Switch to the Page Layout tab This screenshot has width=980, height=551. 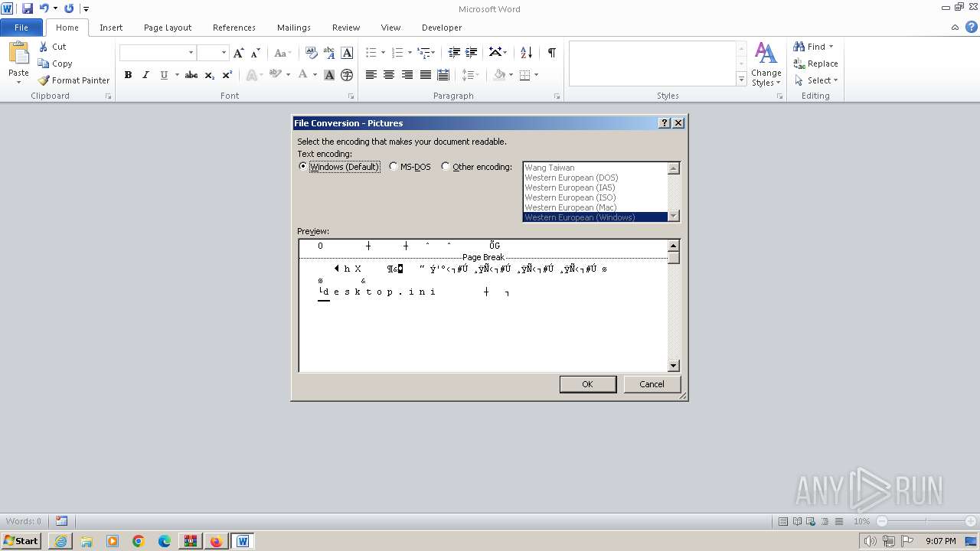pos(168,28)
